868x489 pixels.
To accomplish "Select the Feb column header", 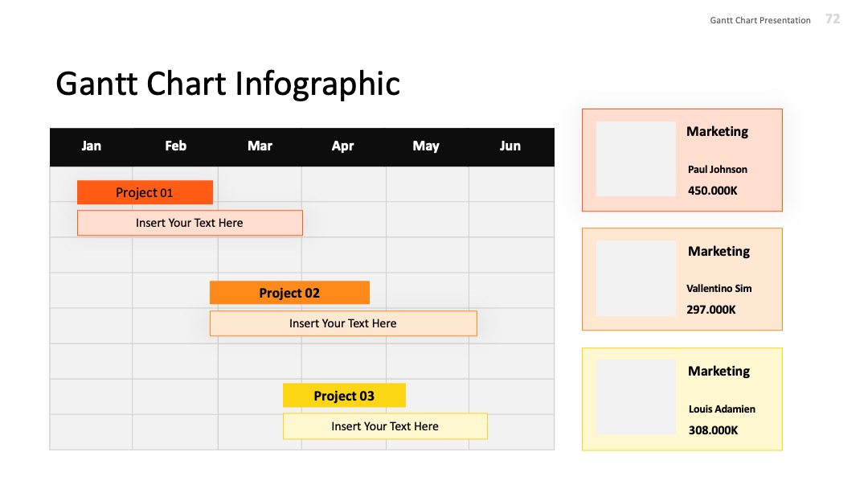I will 175,146.
